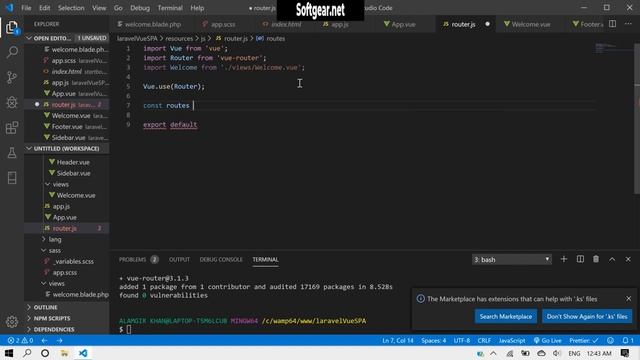Click the Search Marketplace button
The height and width of the screenshot is (360, 640).
506,316
